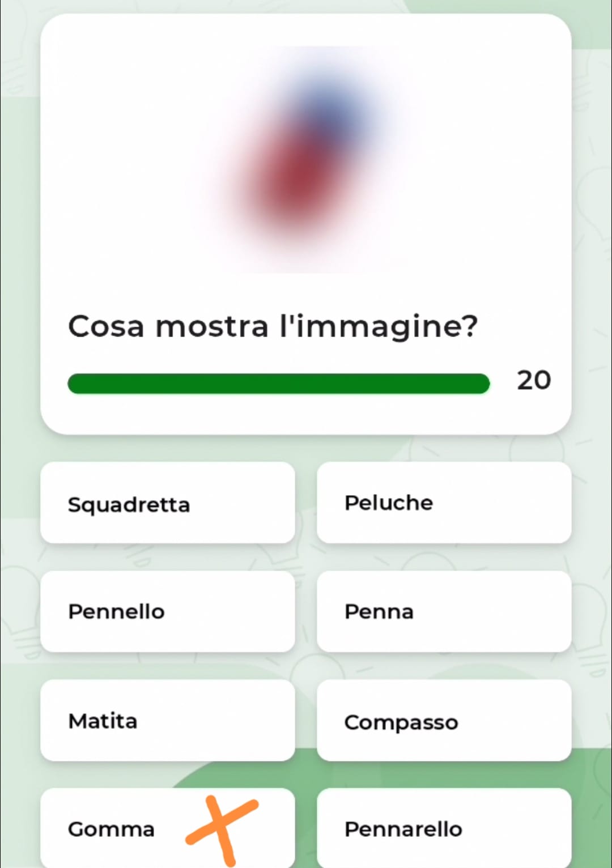Click the timer number 20
This screenshot has width=612, height=868.
(x=533, y=380)
